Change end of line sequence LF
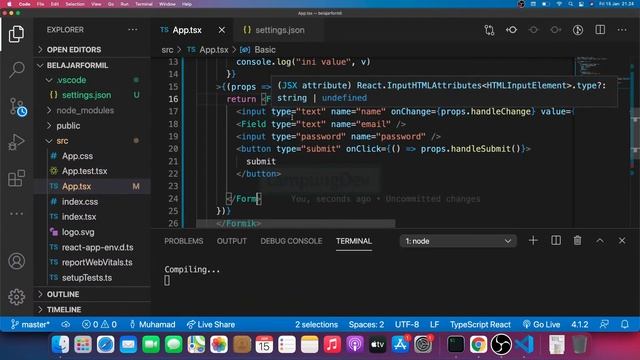640x360 pixels. pos(434,324)
